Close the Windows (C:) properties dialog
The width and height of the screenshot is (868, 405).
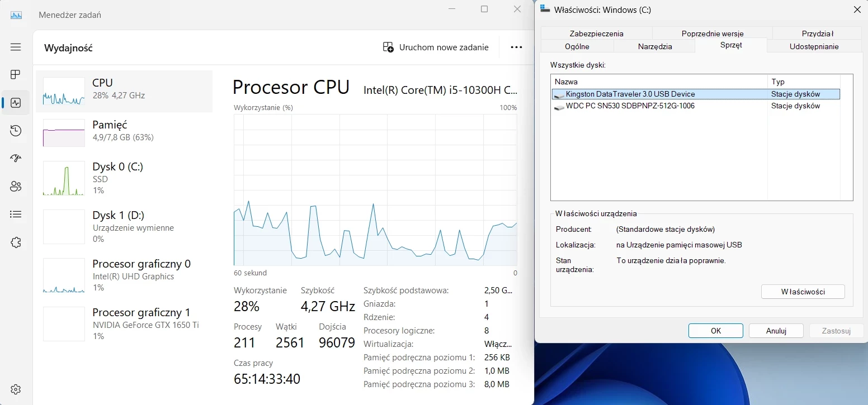(857, 9)
